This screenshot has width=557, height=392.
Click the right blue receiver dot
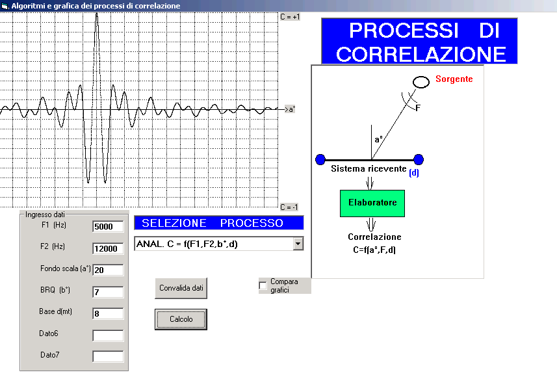pos(419,159)
